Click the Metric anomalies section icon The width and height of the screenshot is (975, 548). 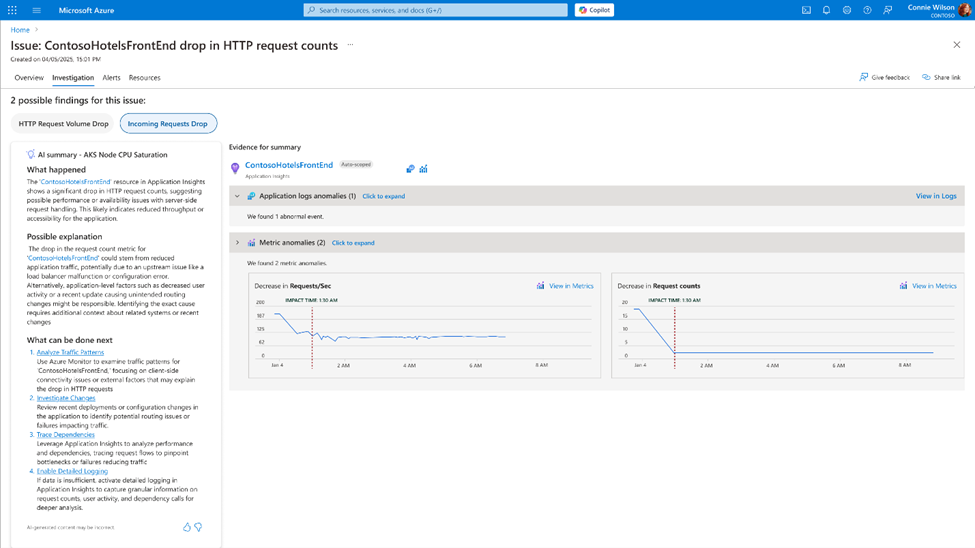[251, 243]
